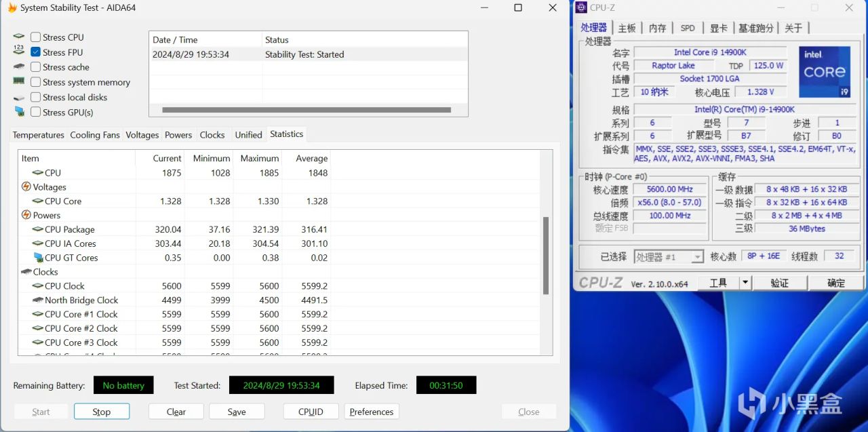Enable Stress local disks checkbox
This screenshot has height=432, width=868.
tap(35, 97)
